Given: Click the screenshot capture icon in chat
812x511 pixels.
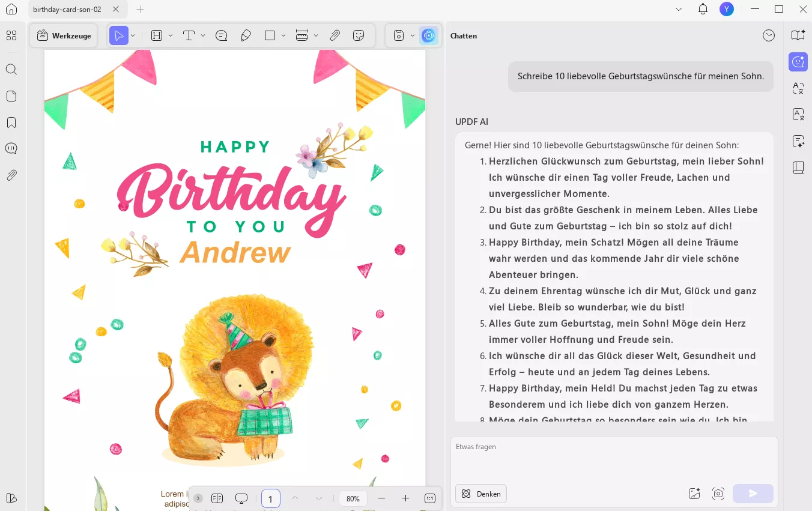Looking at the screenshot, I should pos(718,494).
